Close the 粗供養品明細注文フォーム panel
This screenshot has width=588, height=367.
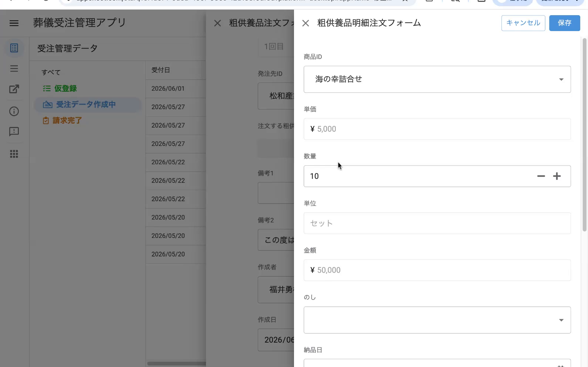click(305, 23)
